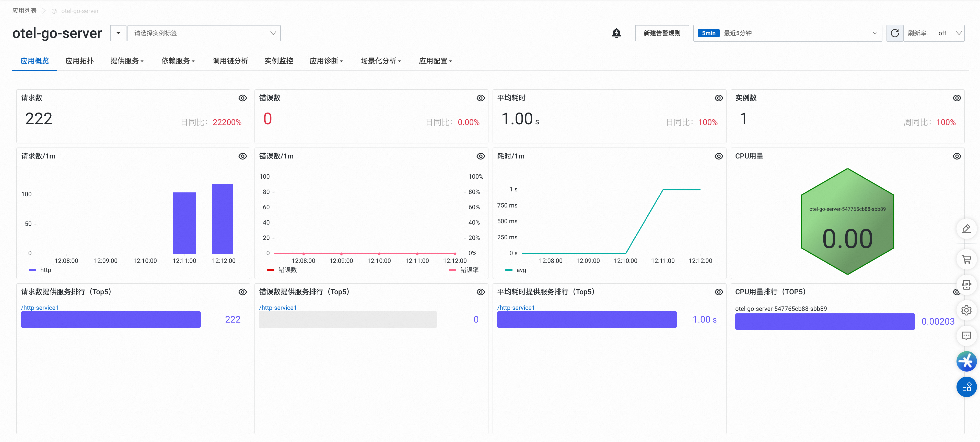Open the shopping cart floating icon

(x=966, y=260)
